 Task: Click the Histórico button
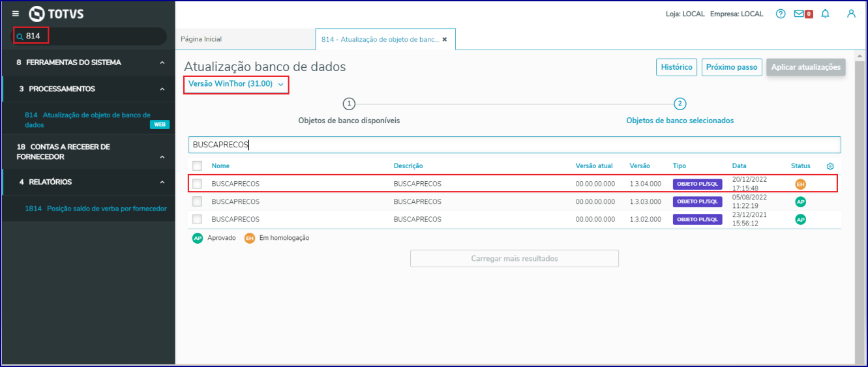coord(676,67)
